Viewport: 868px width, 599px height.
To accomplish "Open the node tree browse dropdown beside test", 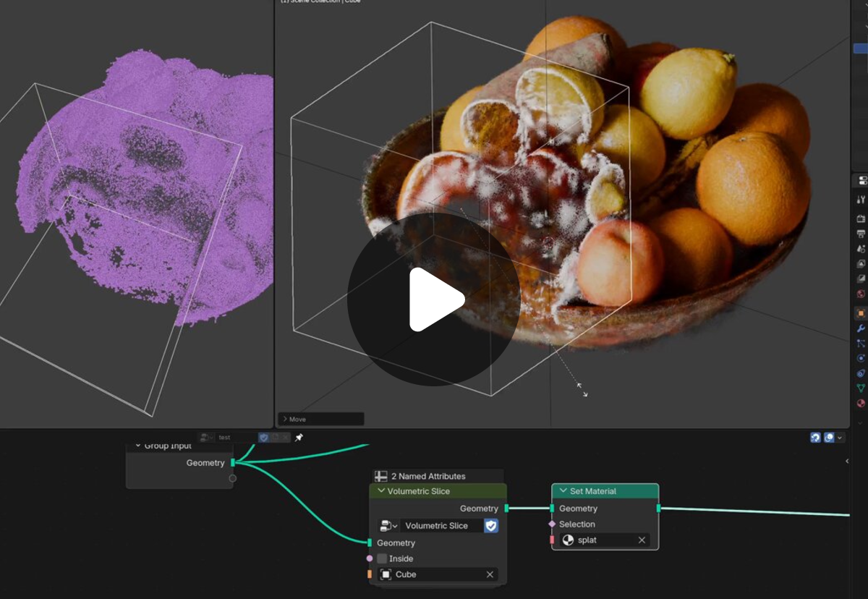I will (208, 438).
